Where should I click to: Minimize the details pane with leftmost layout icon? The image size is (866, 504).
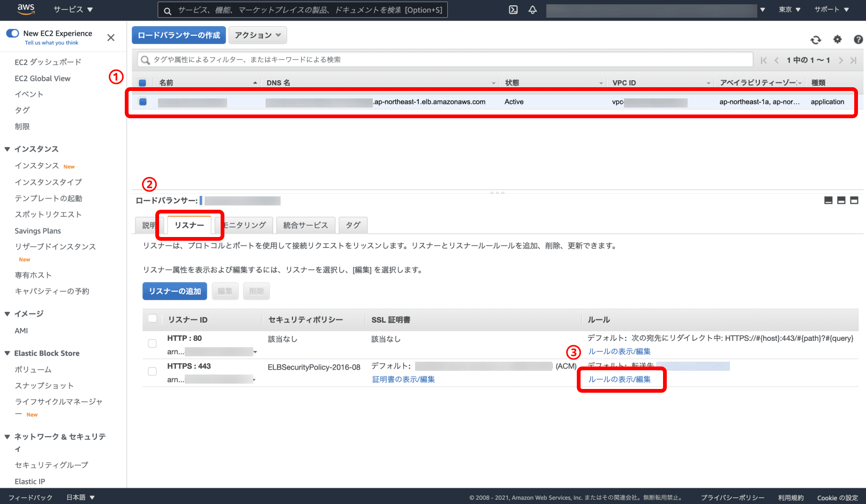[829, 200]
